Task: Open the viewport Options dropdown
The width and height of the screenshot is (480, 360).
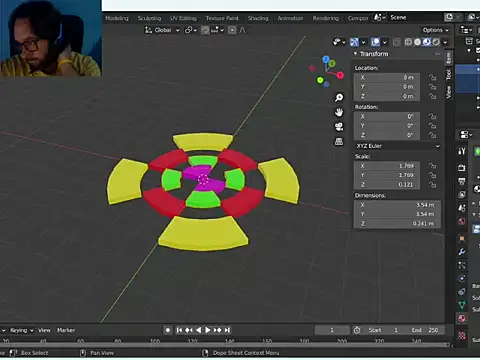Action: 435,30
